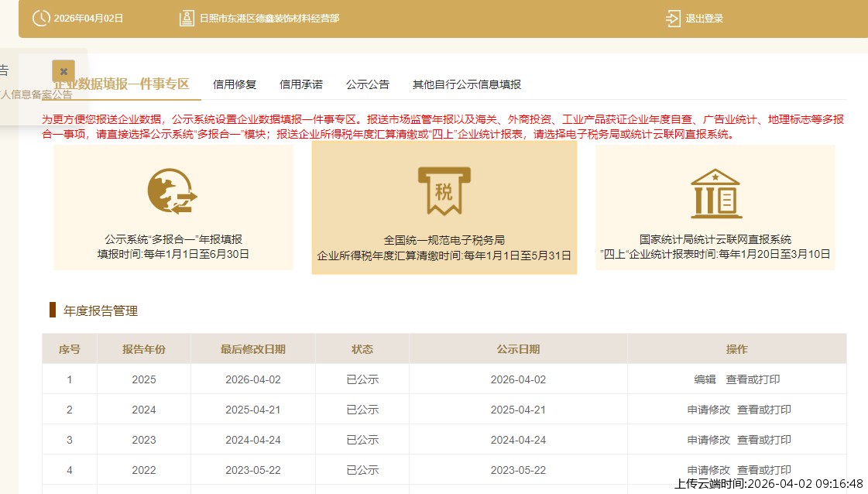The image size is (868, 494).
Task: Click 编辑 for the 2025 report
Action: [705, 379]
